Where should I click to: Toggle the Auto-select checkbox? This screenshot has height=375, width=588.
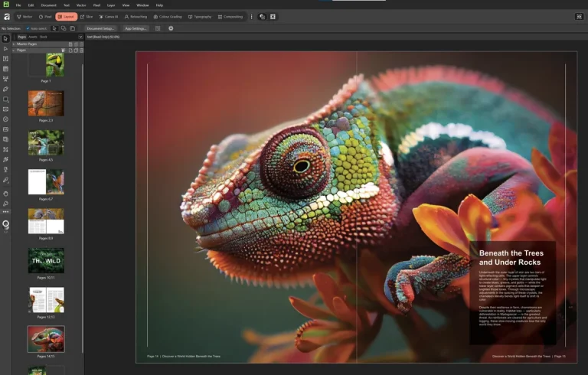point(28,28)
